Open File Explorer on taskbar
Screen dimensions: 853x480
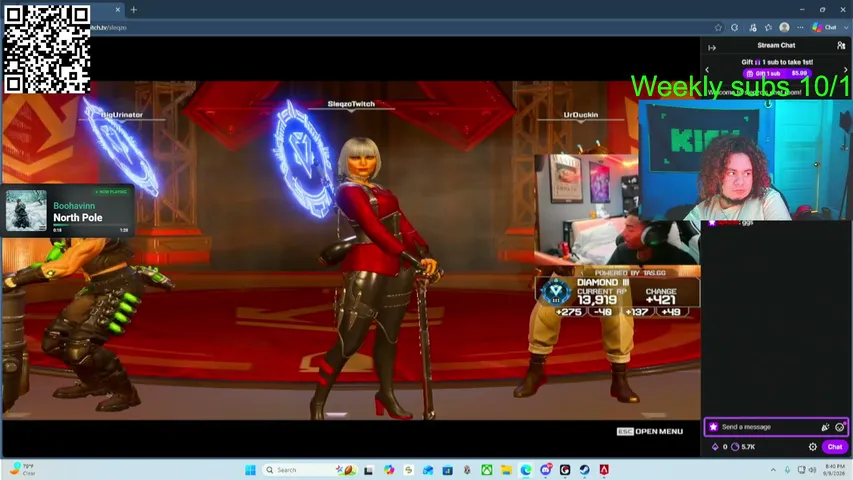[506, 470]
